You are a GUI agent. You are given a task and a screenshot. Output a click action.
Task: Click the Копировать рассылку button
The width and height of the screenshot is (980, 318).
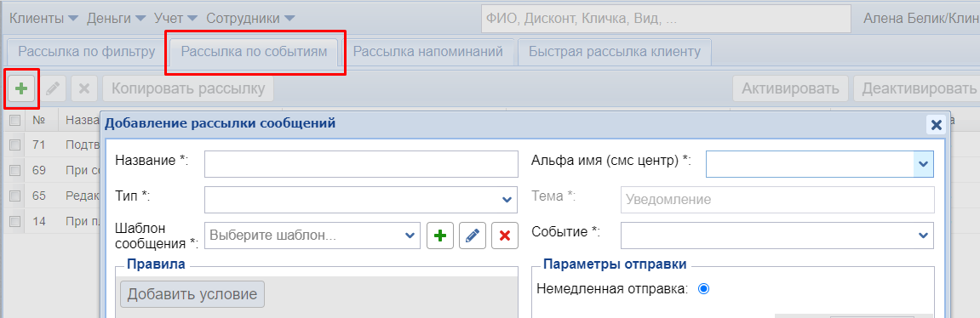click(188, 88)
